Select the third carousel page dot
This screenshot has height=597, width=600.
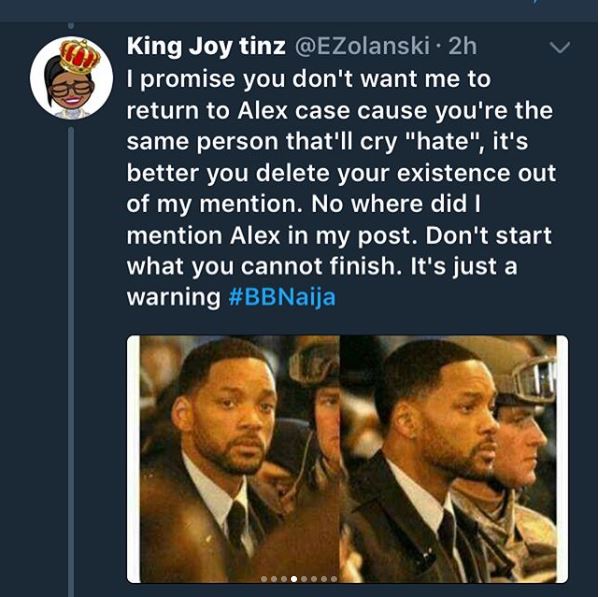[283, 579]
